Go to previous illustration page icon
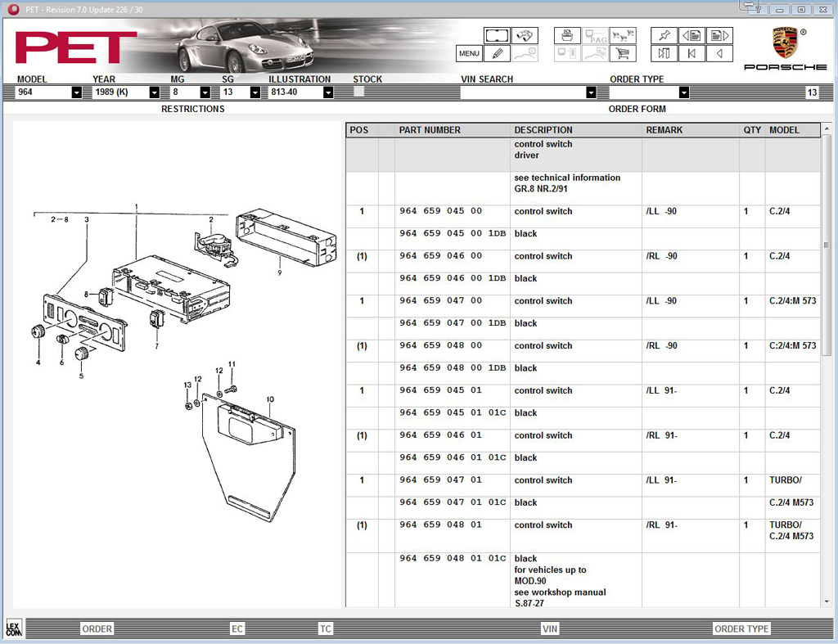This screenshot has width=838, height=644. tap(692, 36)
